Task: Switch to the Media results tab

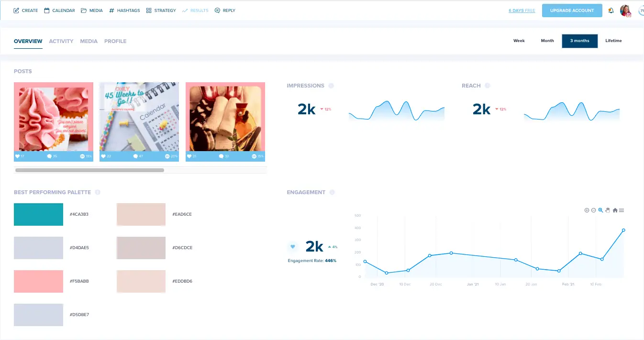Action: click(89, 41)
